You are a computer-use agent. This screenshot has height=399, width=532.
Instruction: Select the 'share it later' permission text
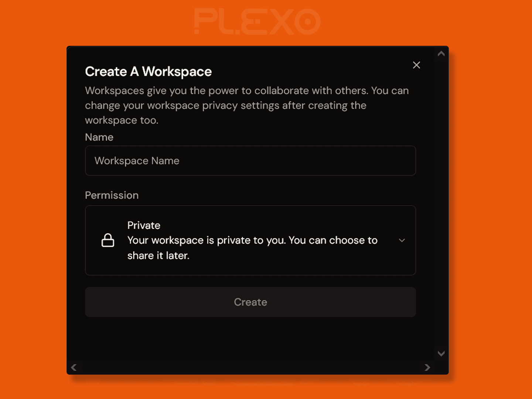pyautogui.click(x=158, y=256)
